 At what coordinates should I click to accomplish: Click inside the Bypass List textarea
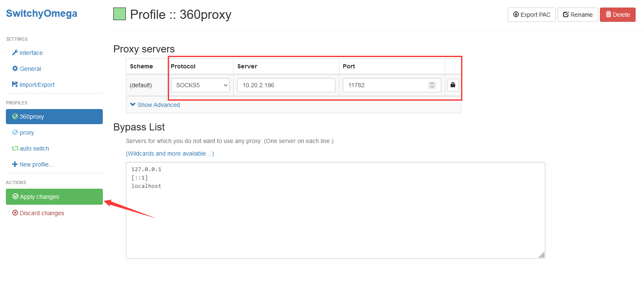pyautogui.click(x=335, y=210)
